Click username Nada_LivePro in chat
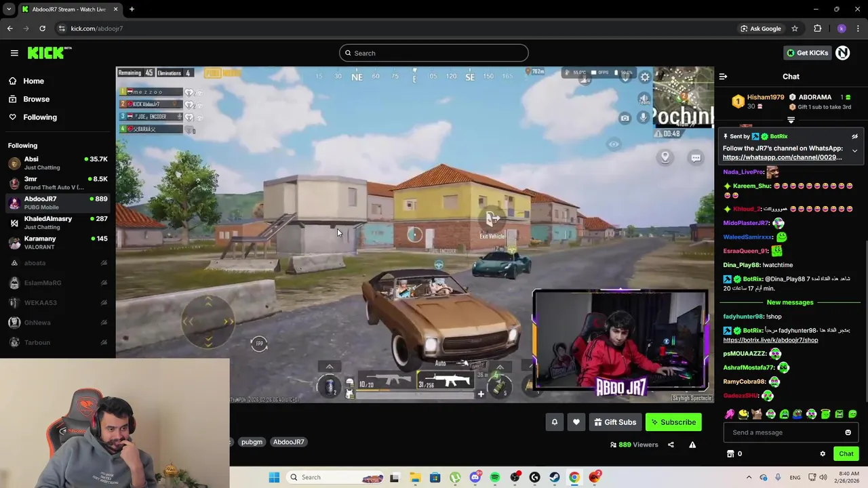Viewport: 868px width, 488px height. [x=743, y=172]
